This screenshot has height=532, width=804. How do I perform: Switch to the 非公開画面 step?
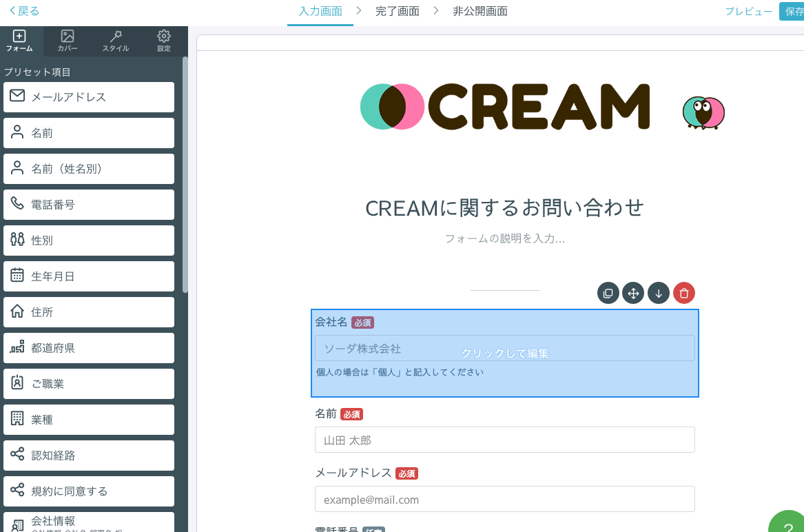pos(480,11)
